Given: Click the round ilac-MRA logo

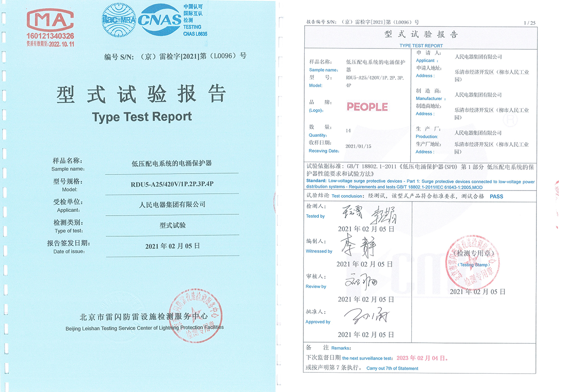Looking at the screenshot, I should pyautogui.click(x=119, y=20).
